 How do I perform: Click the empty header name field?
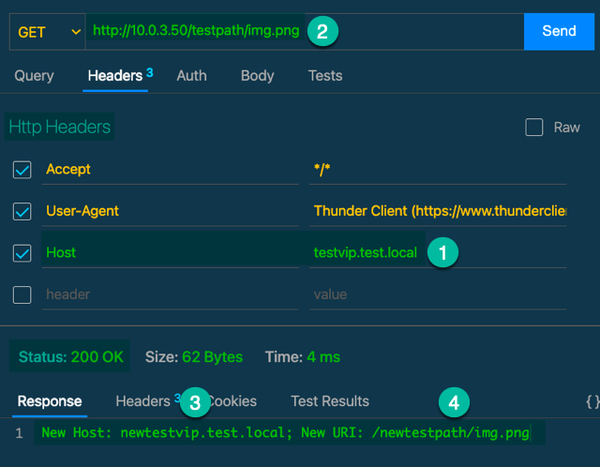coord(170,295)
